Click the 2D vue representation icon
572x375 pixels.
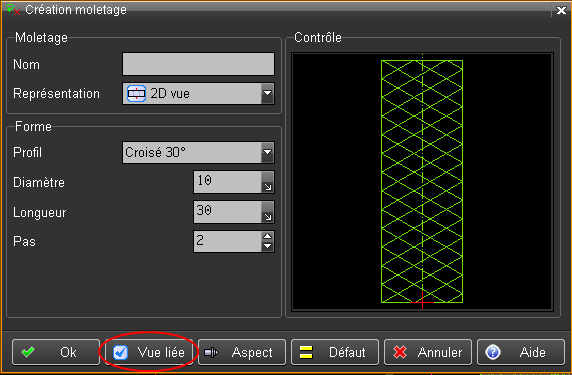point(136,94)
